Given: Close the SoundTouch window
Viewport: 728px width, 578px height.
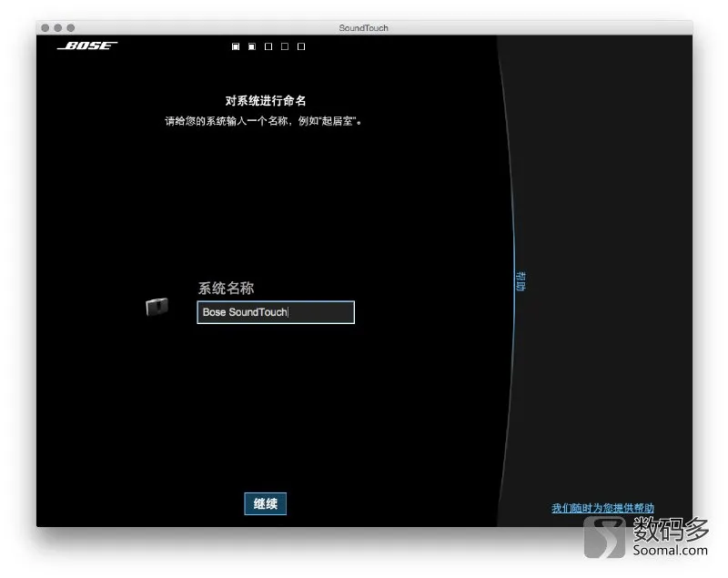Looking at the screenshot, I should [45, 28].
